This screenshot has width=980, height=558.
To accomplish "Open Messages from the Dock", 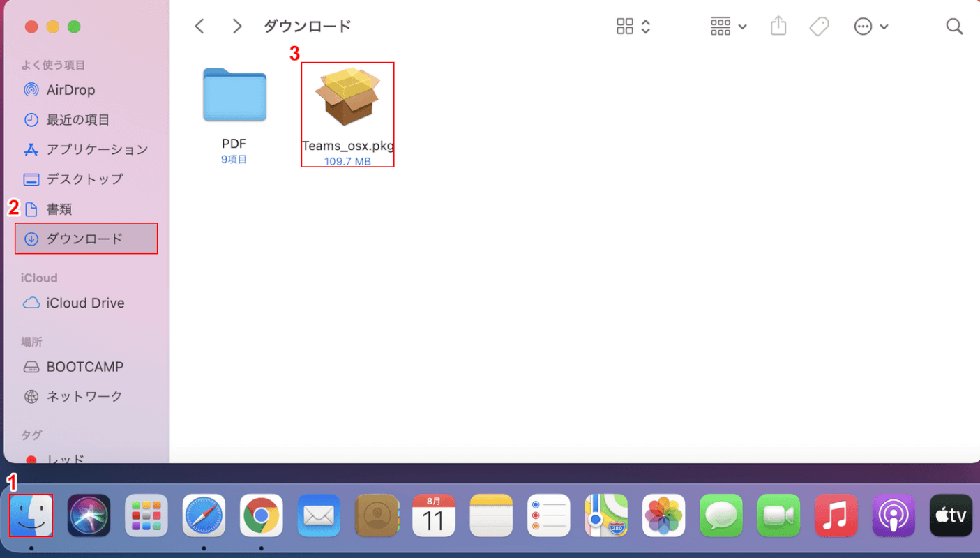I will point(722,515).
